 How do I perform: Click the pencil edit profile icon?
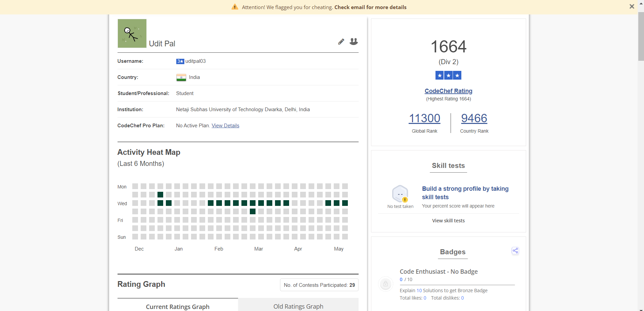click(x=341, y=42)
